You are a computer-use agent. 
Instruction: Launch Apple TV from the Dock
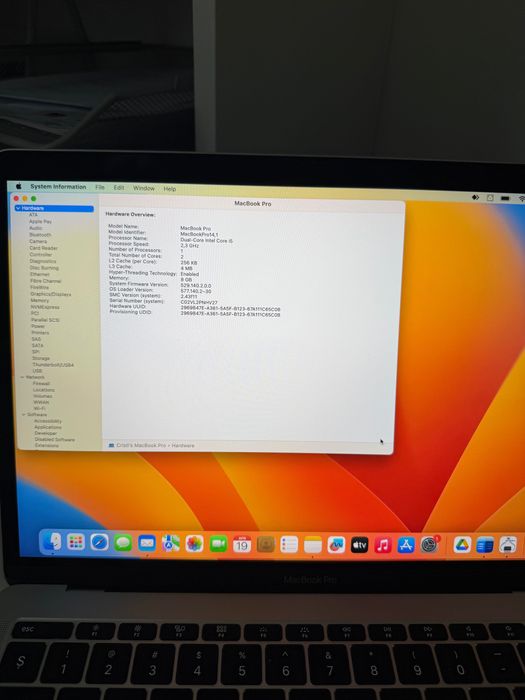(359, 545)
